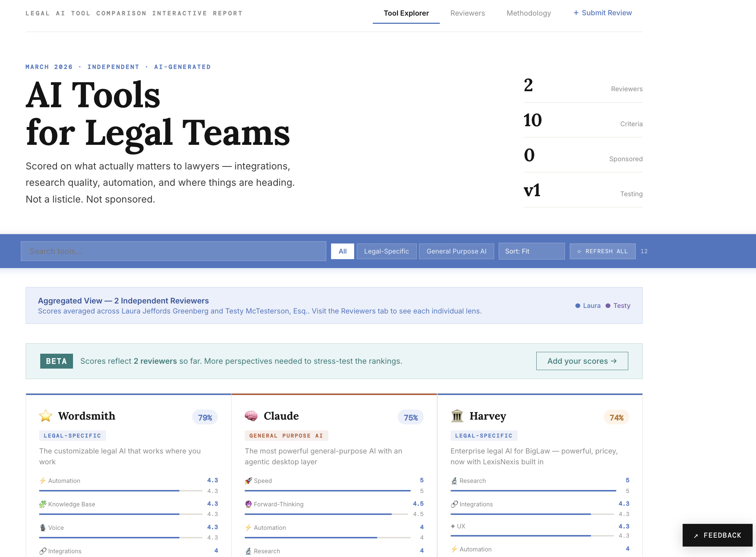Click the Forward-Thinking crystal ball icon
Viewport: 756px width, 557px height.
(x=248, y=504)
